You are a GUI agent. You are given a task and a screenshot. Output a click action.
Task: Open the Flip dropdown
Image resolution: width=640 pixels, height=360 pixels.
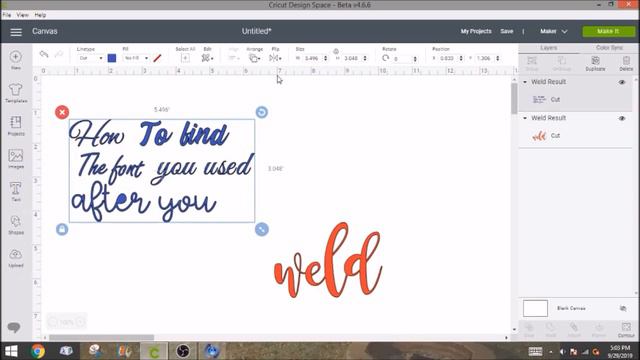point(275,58)
